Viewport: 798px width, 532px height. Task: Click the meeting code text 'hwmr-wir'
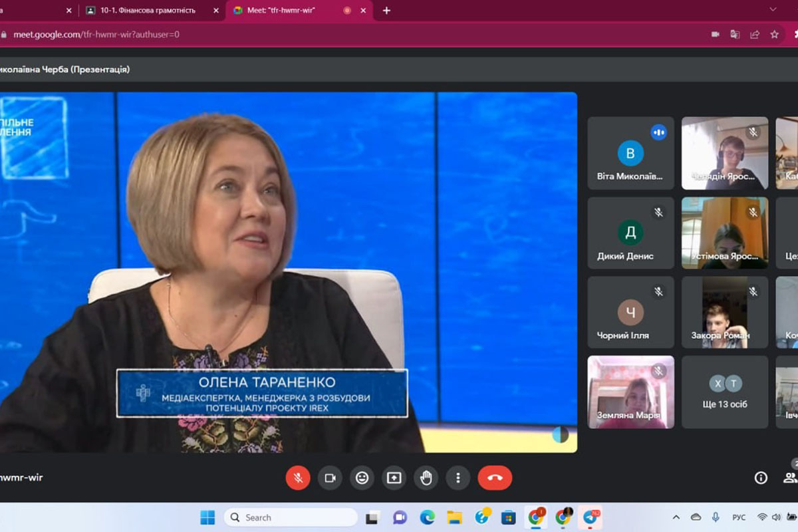tap(21, 477)
